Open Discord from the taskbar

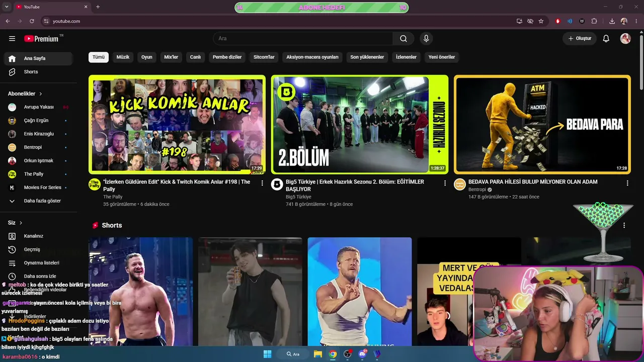coord(362,354)
